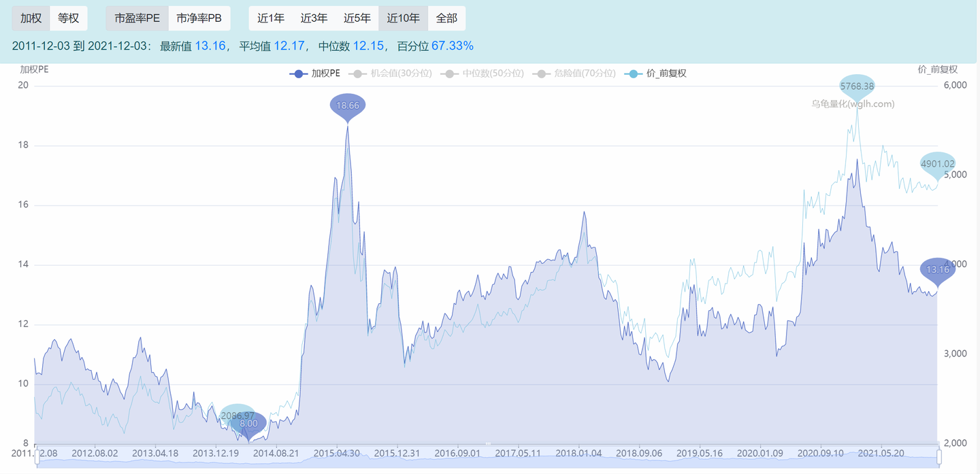Click the latest value marker showing 13.16

click(x=937, y=269)
